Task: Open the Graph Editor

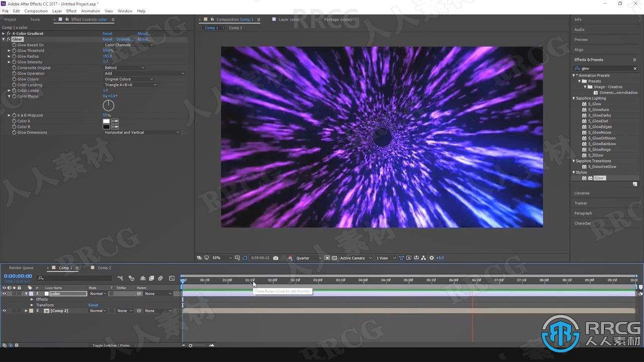Action: (x=172, y=278)
